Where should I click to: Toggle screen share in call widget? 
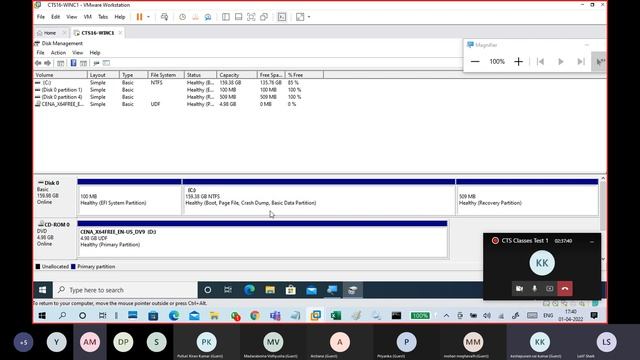coord(550,289)
